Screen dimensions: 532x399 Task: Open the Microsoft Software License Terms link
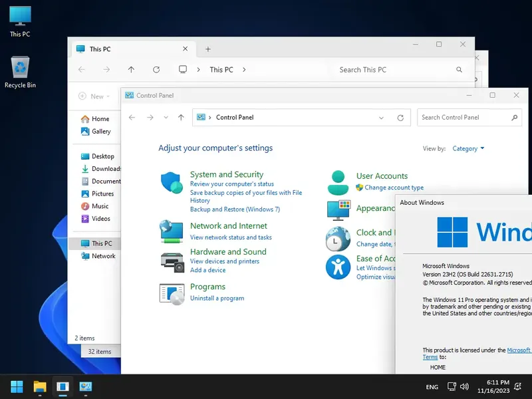(x=519, y=350)
